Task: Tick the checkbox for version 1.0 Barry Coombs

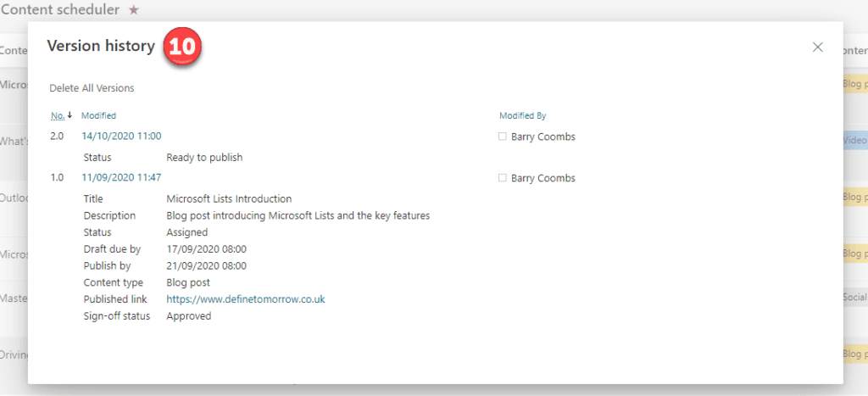Action: pyautogui.click(x=503, y=178)
